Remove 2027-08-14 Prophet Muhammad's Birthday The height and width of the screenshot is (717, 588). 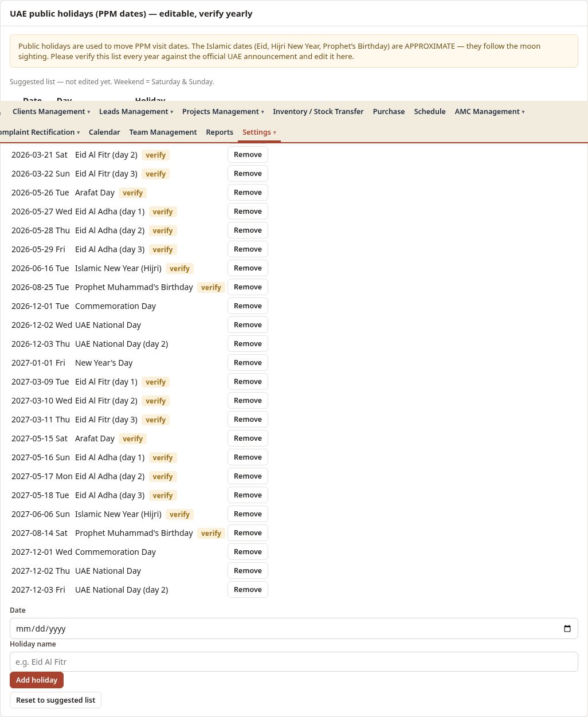[x=248, y=533]
